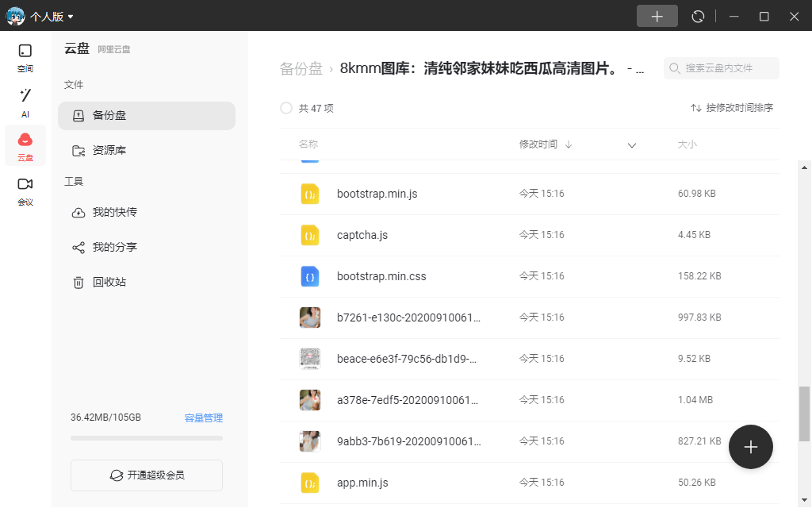The width and height of the screenshot is (812, 508).
Task: Select the 9abb3-7b619-20200910061… file name
Action: [x=409, y=441]
